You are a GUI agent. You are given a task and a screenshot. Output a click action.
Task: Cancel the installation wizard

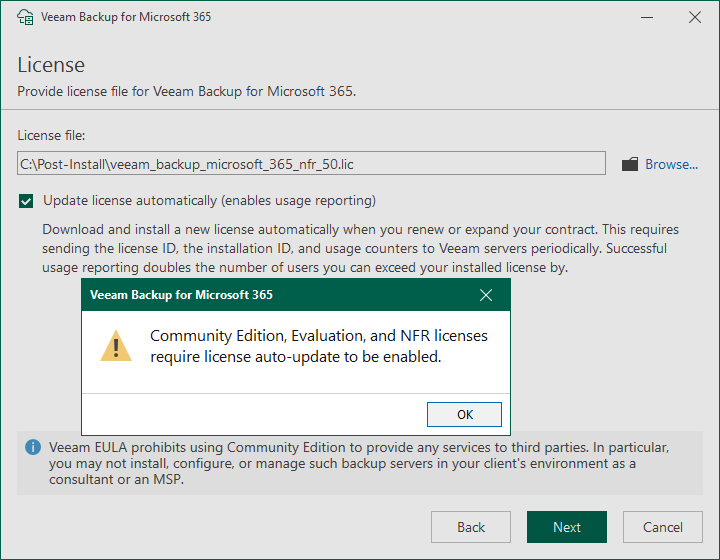[x=663, y=527]
